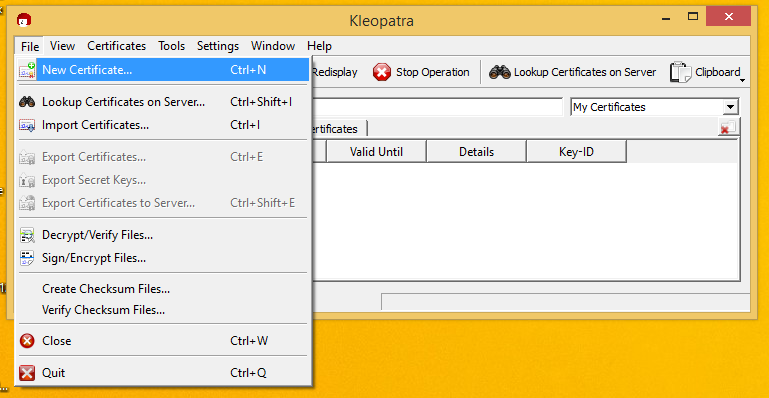Select Import Certificates... menu entry

163,125
